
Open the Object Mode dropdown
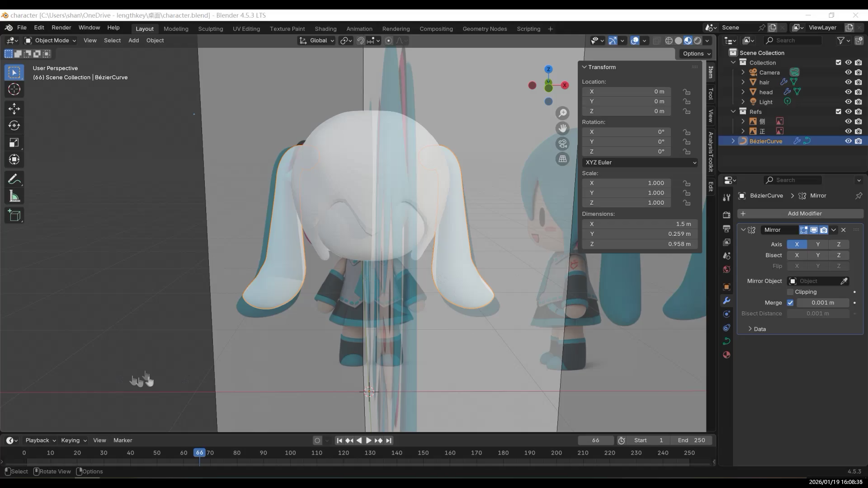(50, 41)
